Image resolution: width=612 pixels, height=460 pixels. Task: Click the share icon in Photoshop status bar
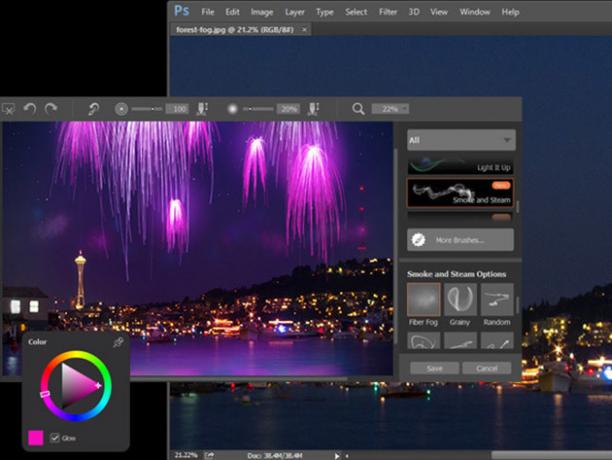point(210,455)
